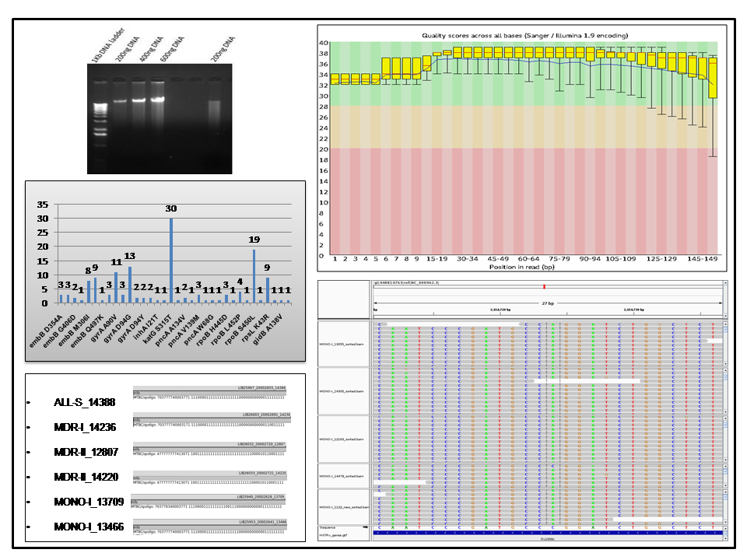
Task: Select the ALL-S_14388 sample label
Action: [84, 402]
